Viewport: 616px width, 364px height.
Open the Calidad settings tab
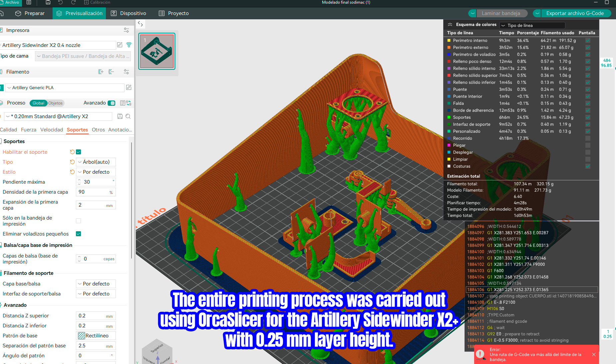[x=8, y=130]
